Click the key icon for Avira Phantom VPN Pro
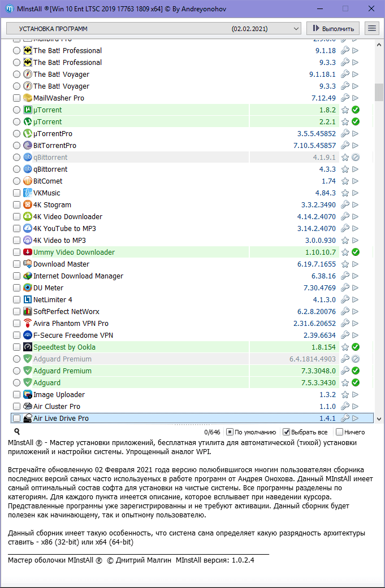Viewport: 385px width, 588px height. (345, 323)
